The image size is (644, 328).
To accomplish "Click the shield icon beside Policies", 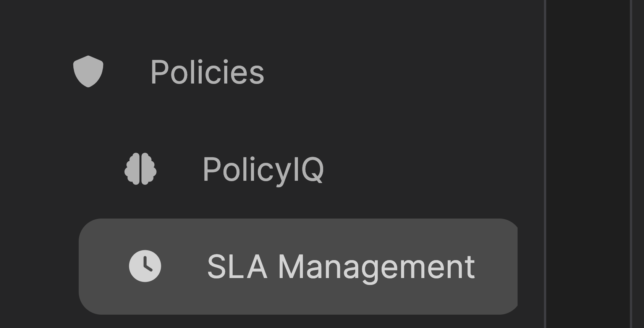I will pos(88,71).
